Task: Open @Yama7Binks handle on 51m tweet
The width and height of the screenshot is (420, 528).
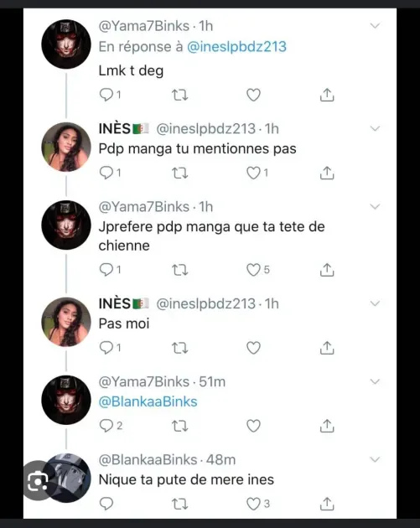Action: click(144, 382)
